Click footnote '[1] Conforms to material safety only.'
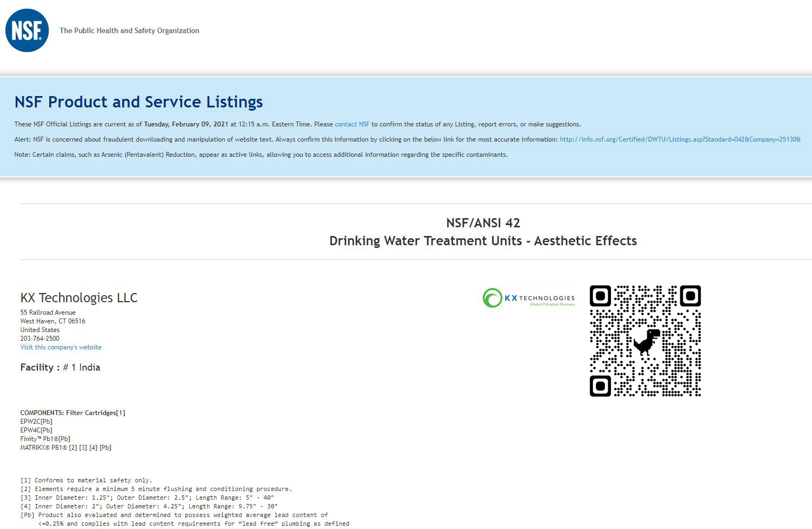 [86, 480]
